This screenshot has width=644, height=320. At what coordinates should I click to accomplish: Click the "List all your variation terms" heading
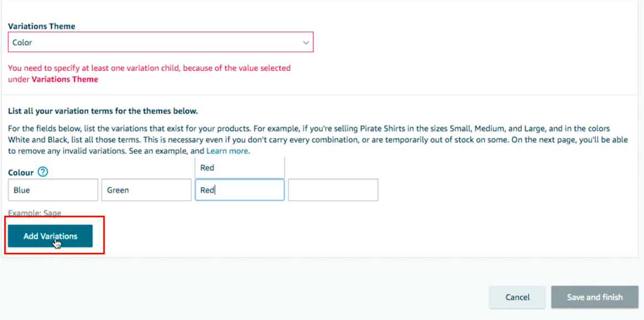(103, 111)
